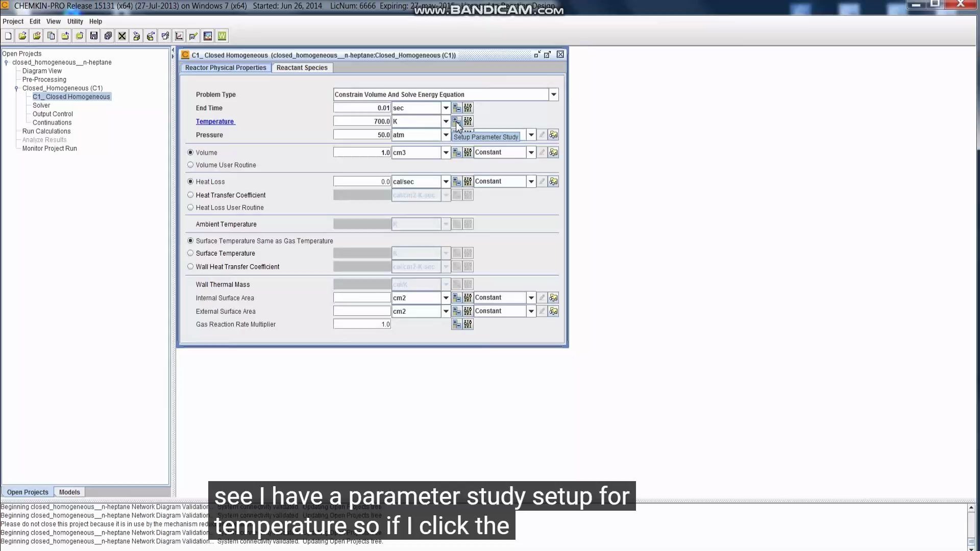Click Setup Parameter Study icon for End Time
The width and height of the screenshot is (980, 551).
tap(457, 108)
